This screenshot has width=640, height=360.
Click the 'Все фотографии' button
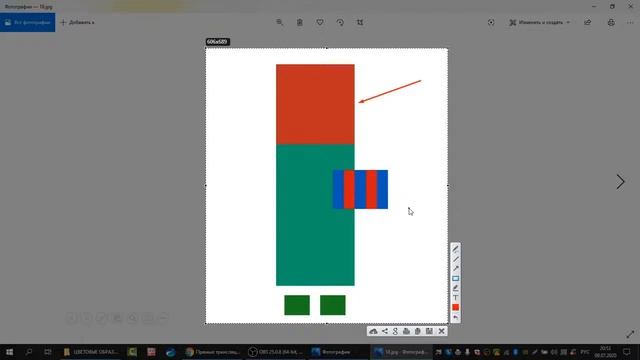click(x=28, y=22)
